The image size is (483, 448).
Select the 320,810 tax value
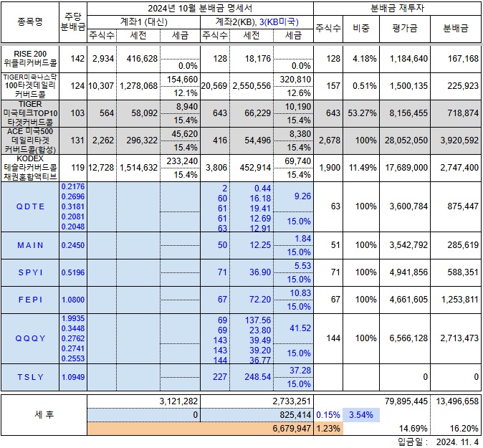pos(295,80)
